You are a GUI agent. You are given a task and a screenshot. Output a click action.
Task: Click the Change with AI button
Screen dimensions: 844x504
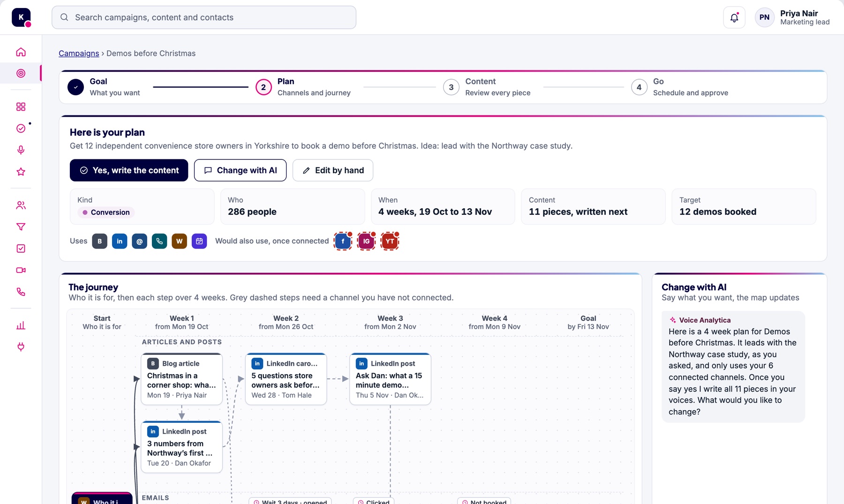pos(240,170)
